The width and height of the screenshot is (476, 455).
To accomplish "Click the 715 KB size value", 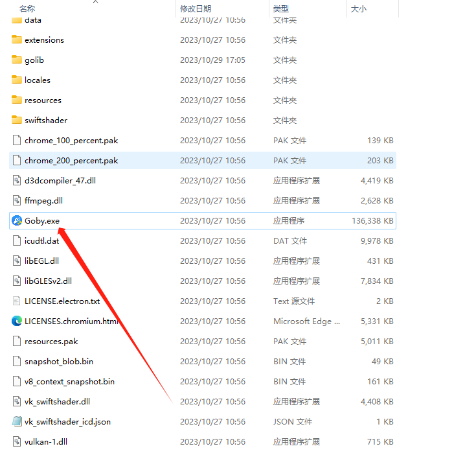I will [x=380, y=441].
